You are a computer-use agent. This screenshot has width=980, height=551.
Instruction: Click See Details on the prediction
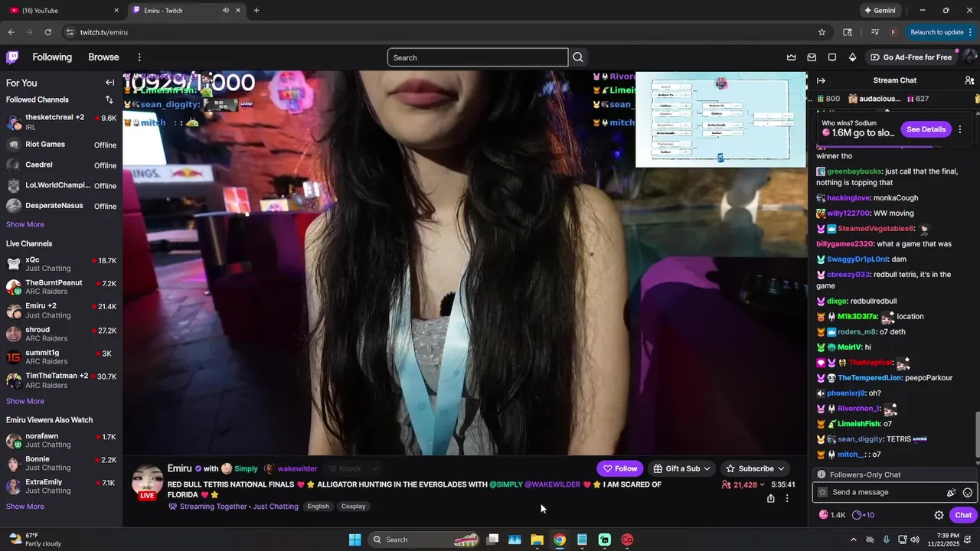926,129
